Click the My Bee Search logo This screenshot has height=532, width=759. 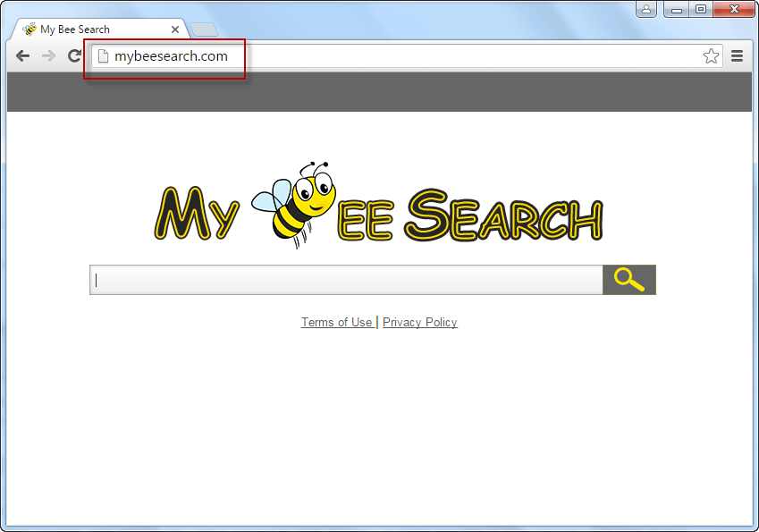coord(378,207)
